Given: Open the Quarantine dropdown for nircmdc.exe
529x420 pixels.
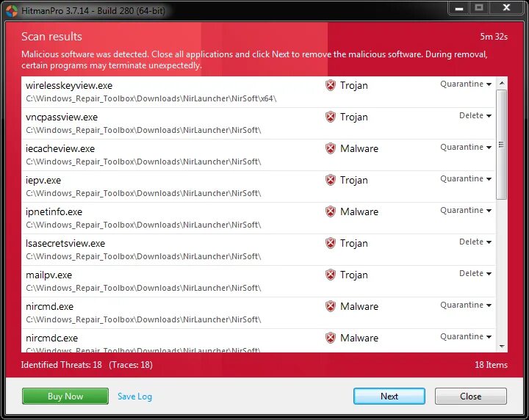Looking at the screenshot, I should [466, 336].
